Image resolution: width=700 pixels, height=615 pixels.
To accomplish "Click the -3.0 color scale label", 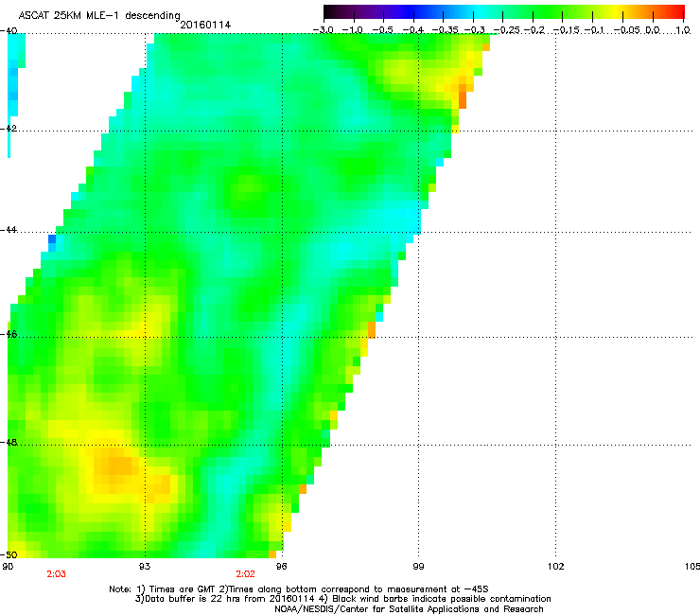I will tap(324, 30).
